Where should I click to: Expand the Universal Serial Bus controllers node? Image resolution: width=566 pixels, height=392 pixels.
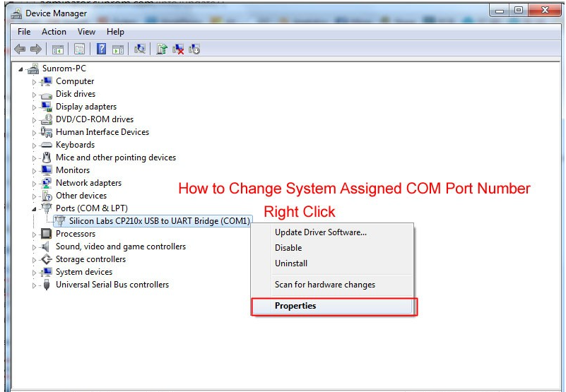coord(34,285)
